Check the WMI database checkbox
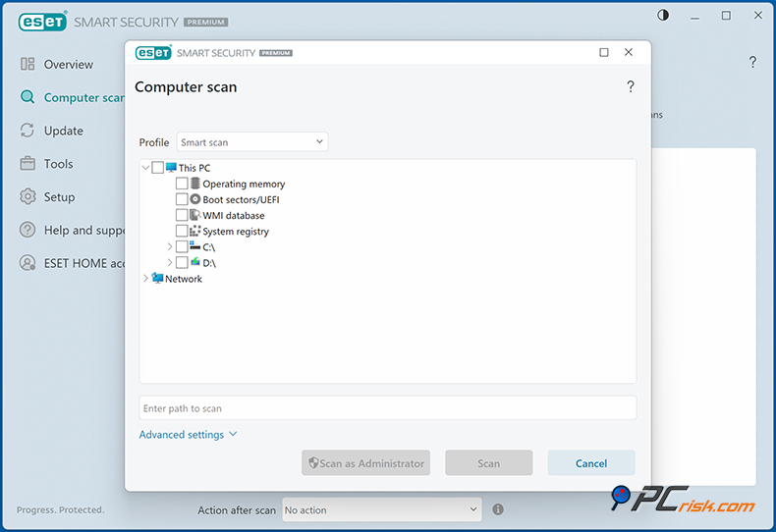 (x=182, y=215)
